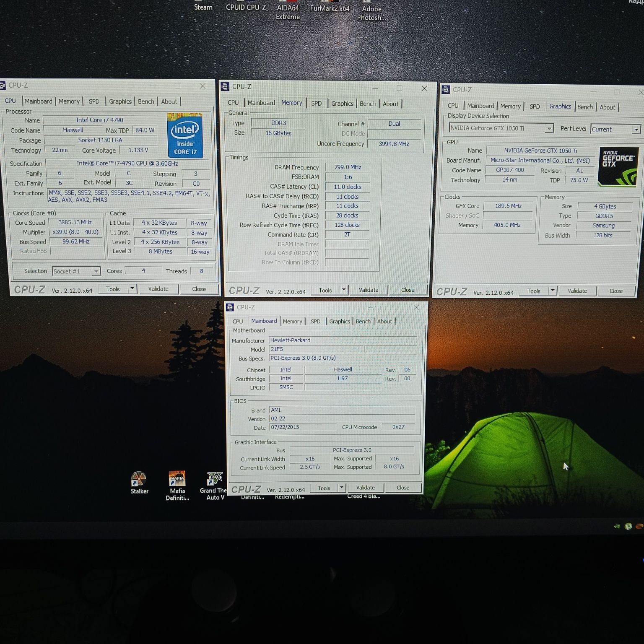Click the Intel Core i7 4790 name field

tap(100, 120)
